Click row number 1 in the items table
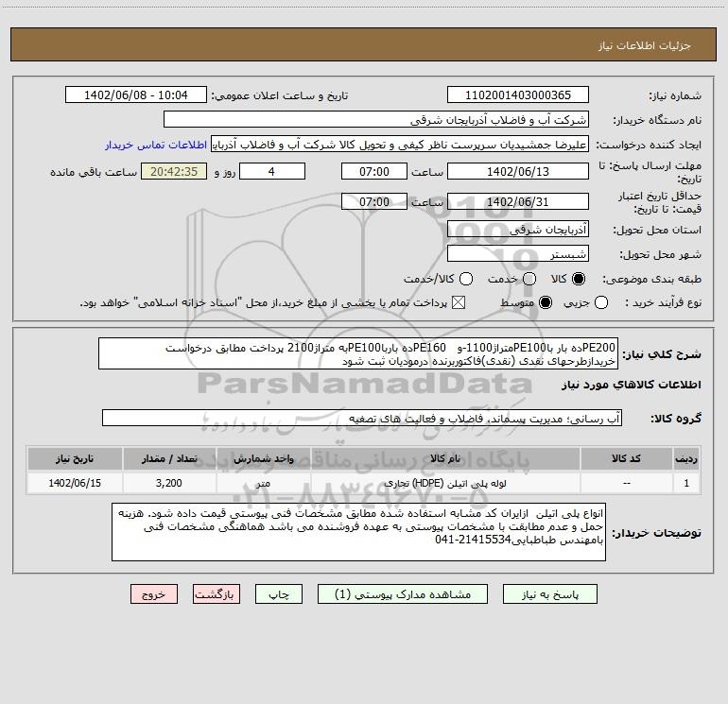 click(x=686, y=483)
